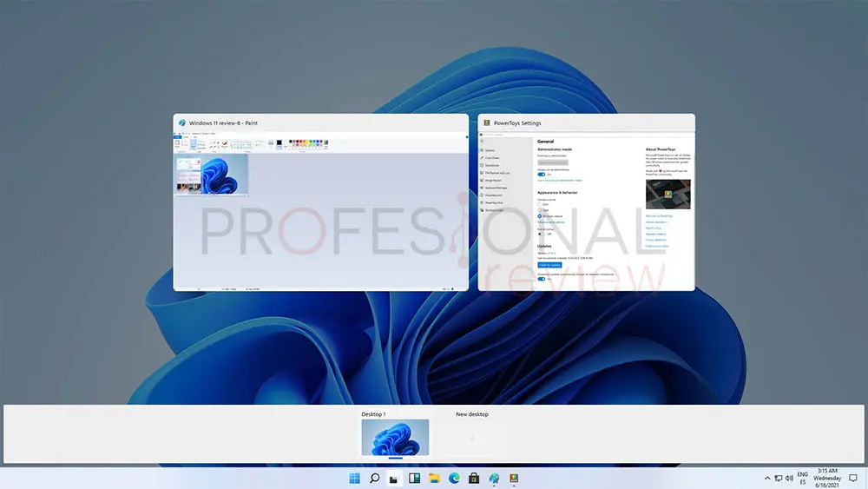Open the volume control in the system tray
The width and height of the screenshot is (868, 489).
pyautogui.click(x=789, y=478)
